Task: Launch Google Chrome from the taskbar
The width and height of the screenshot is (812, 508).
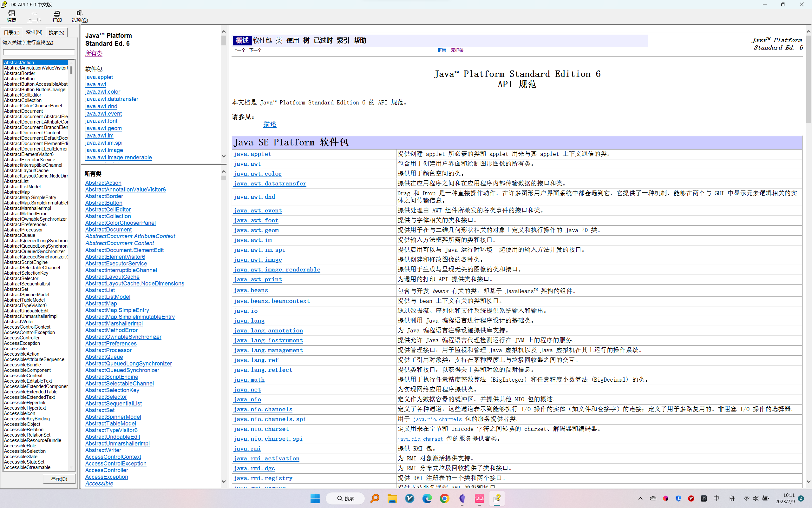Action: pyautogui.click(x=444, y=498)
